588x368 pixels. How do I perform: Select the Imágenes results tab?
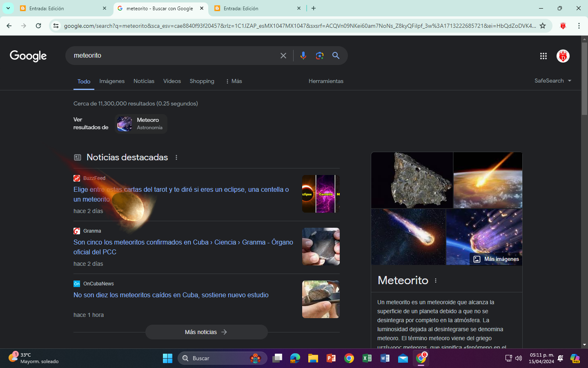112,81
